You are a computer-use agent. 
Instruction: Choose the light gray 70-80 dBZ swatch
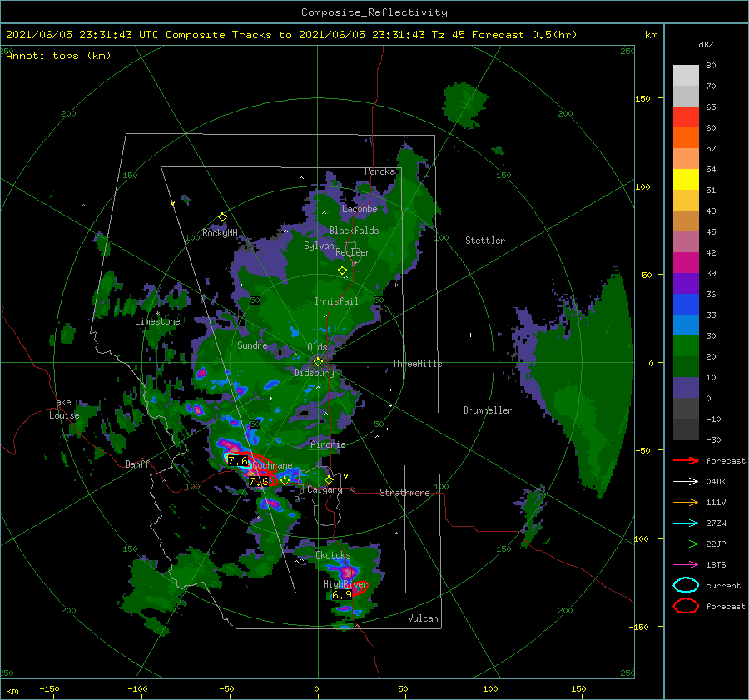(x=686, y=76)
